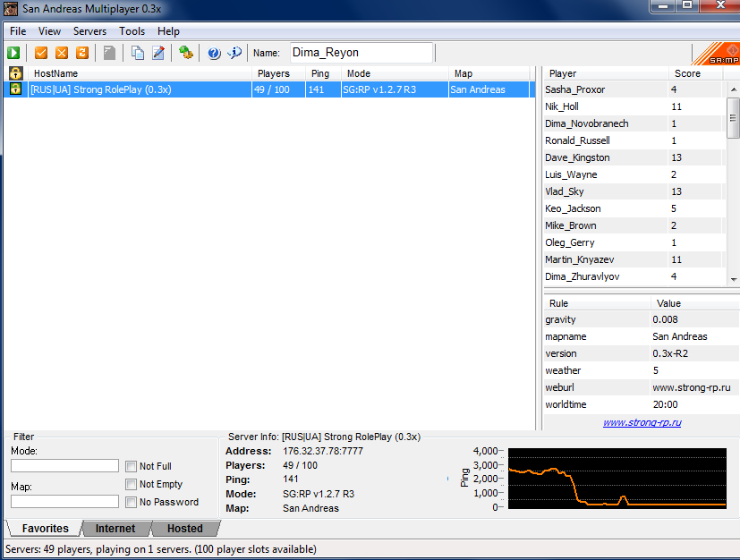Sort by the Players column header
This screenshot has height=560, width=740.
click(278, 73)
